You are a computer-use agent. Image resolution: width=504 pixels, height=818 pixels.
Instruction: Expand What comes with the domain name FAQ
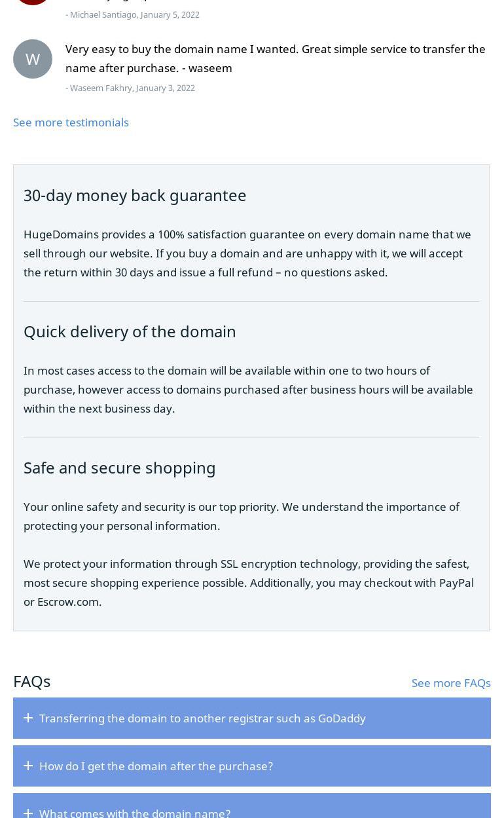135,812
